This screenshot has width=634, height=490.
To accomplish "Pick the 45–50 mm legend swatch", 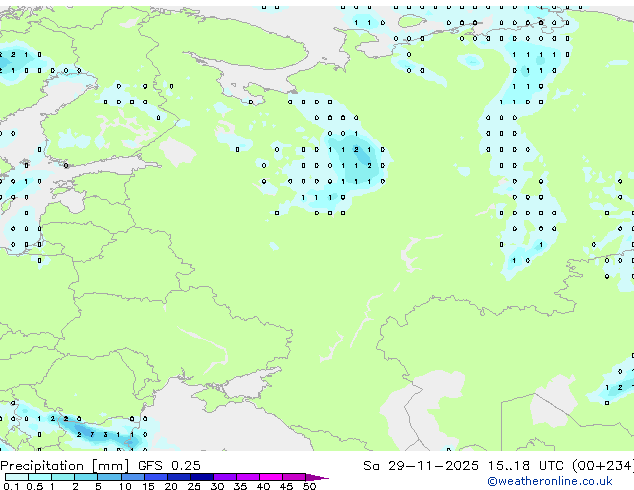I will click(x=294, y=477).
